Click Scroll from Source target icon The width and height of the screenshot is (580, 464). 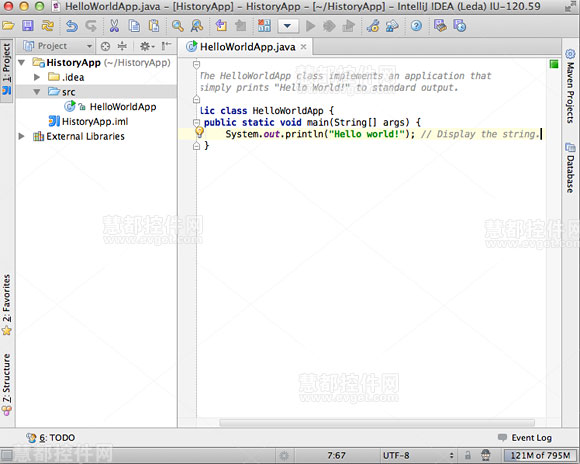pyautogui.click(x=105, y=46)
